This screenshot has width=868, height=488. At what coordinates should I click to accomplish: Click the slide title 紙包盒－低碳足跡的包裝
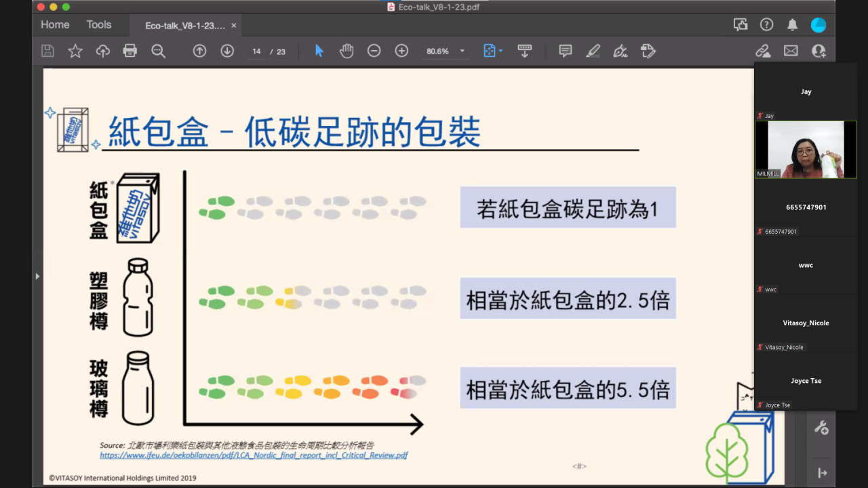295,131
